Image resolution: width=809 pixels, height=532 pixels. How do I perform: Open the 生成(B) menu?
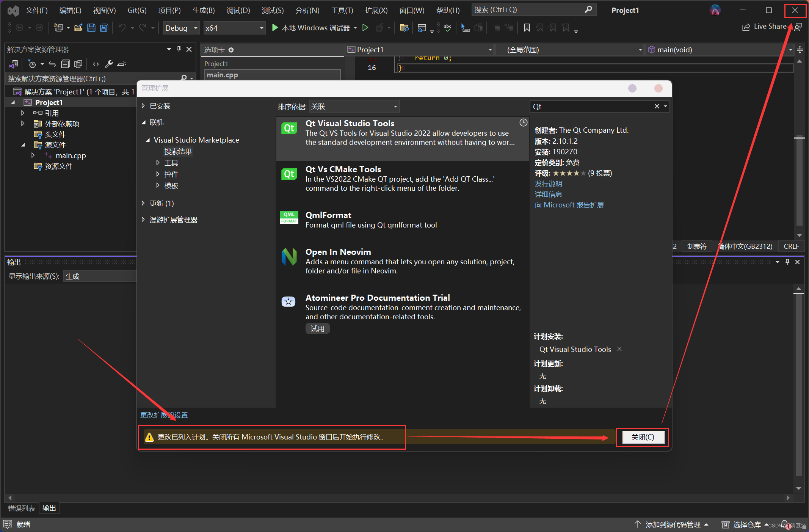pos(204,10)
